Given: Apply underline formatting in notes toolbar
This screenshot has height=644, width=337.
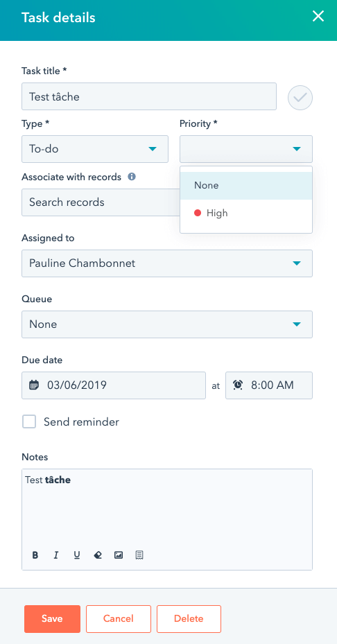Looking at the screenshot, I should tap(77, 555).
